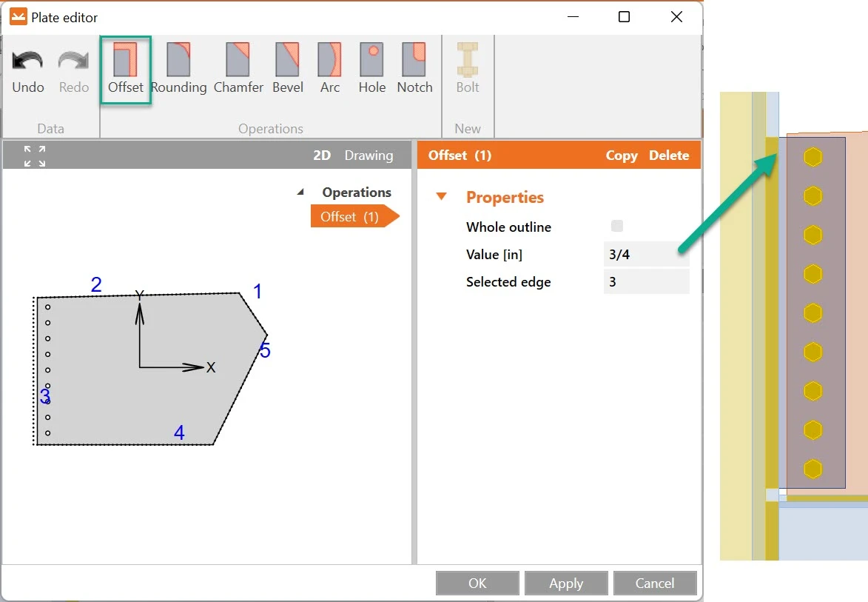Confirm with the OK button
The width and height of the screenshot is (868, 602).
pos(477,583)
